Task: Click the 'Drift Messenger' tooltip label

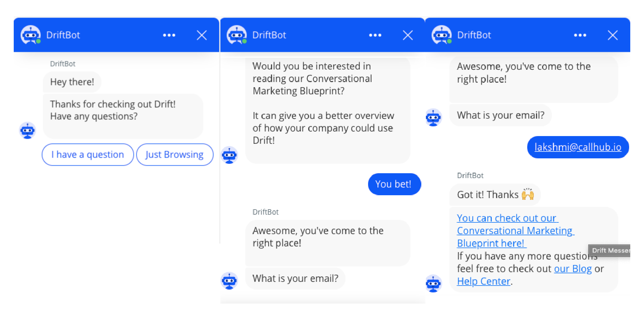Action: coord(609,251)
